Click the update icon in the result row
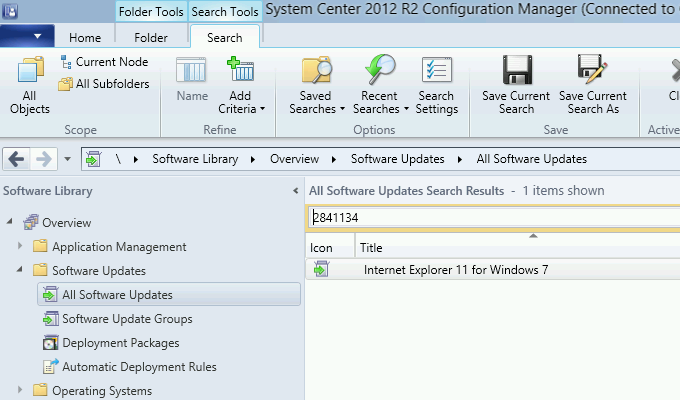This screenshot has width=680, height=400. [321, 269]
